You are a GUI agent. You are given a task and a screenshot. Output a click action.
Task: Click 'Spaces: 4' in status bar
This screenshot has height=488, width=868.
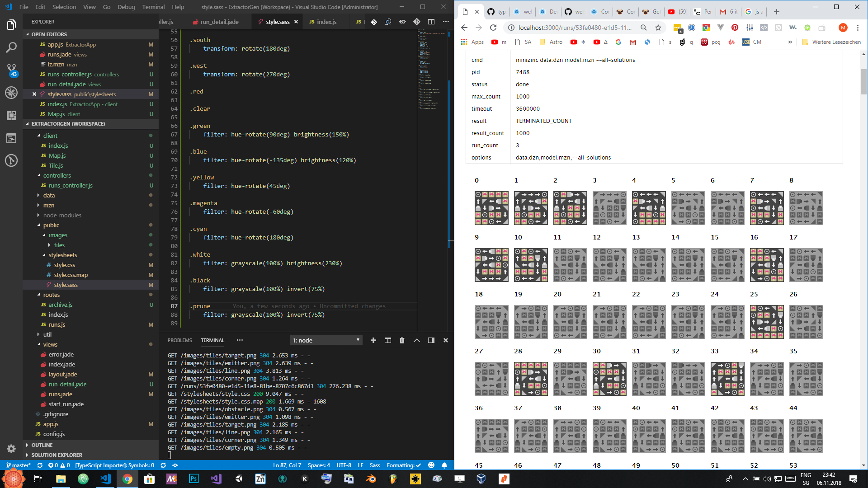(x=319, y=465)
